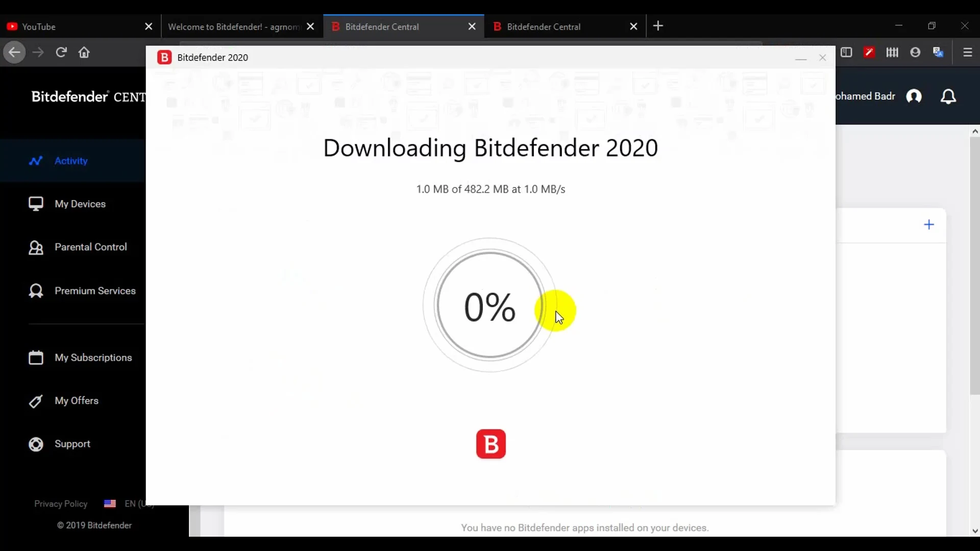Click the 0% download progress circle

(x=490, y=305)
